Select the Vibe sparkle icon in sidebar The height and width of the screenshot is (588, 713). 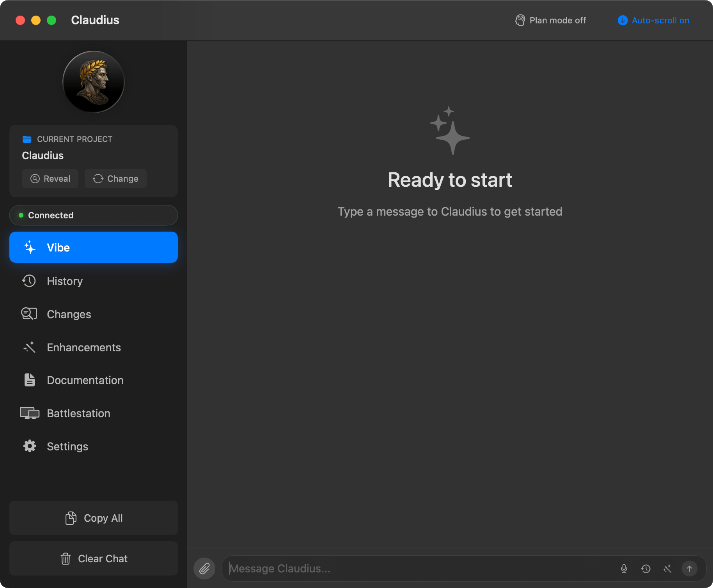click(x=30, y=247)
